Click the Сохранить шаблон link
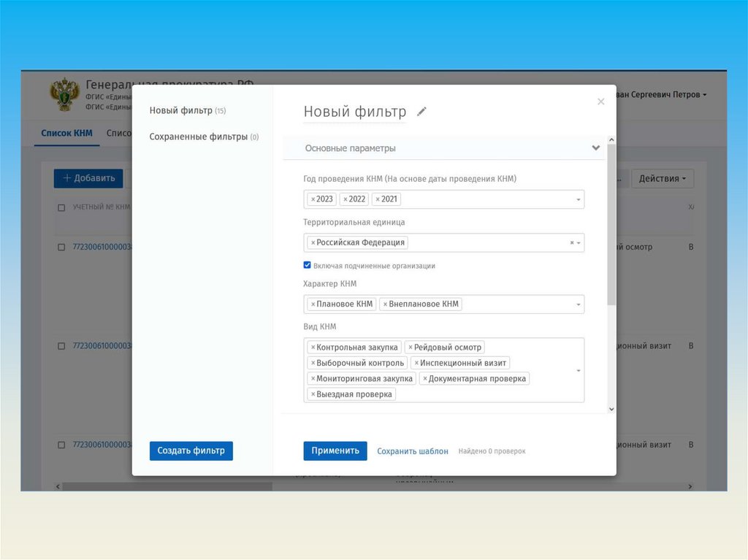The width and height of the screenshot is (748, 560). point(413,451)
